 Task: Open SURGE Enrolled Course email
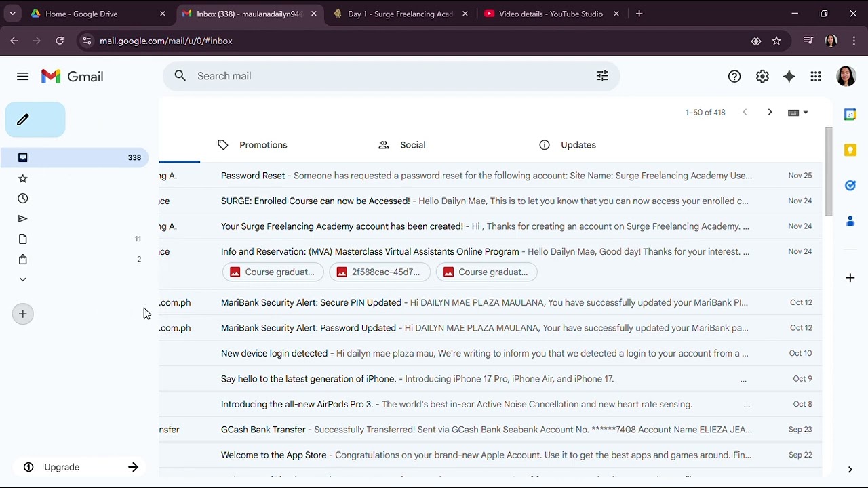click(x=490, y=201)
